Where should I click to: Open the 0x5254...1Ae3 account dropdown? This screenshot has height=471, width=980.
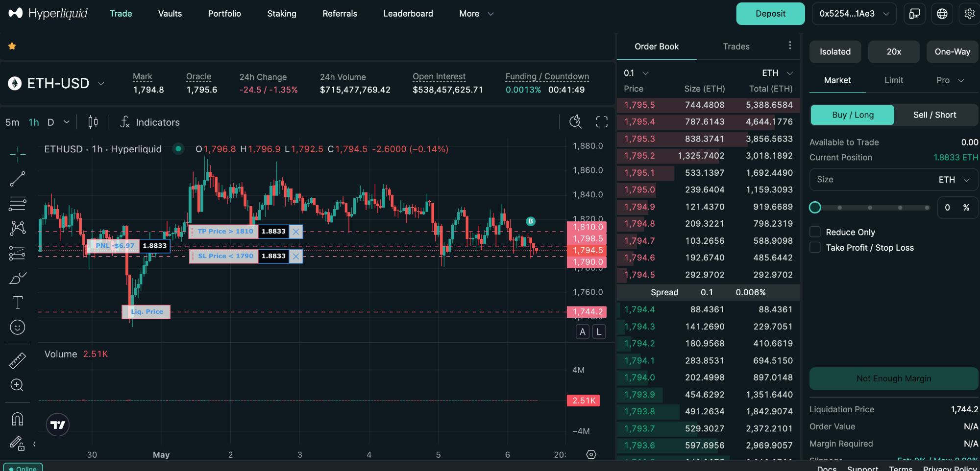854,14
